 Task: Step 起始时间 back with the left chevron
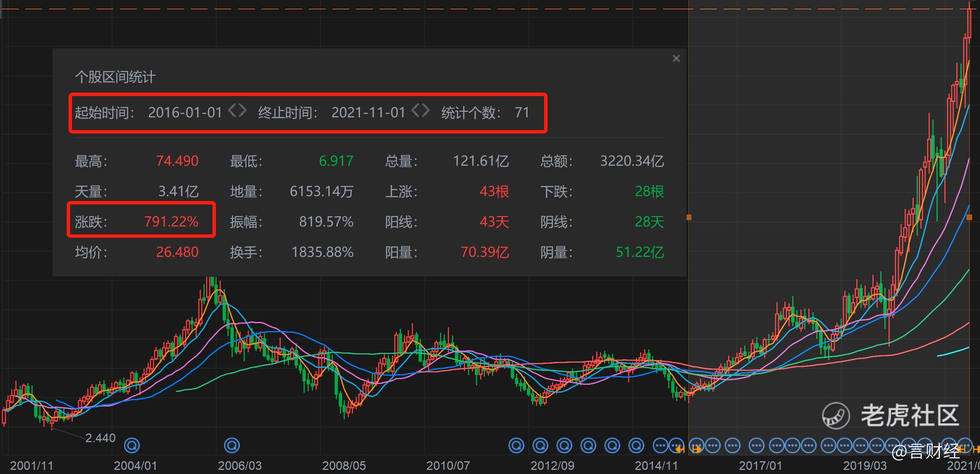pos(232,111)
